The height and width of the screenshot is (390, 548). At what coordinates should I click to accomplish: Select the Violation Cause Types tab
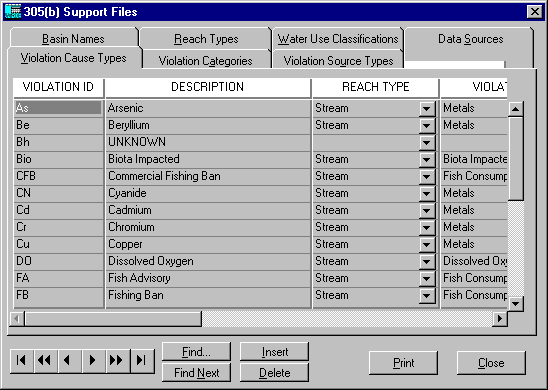pyautogui.click(x=73, y=58)
